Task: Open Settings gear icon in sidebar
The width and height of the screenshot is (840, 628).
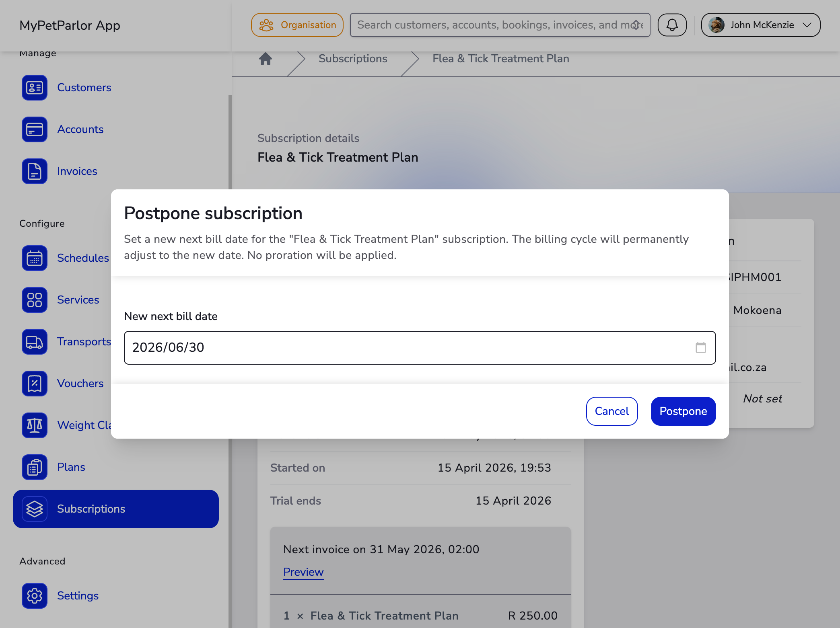Action: point(35,596)
